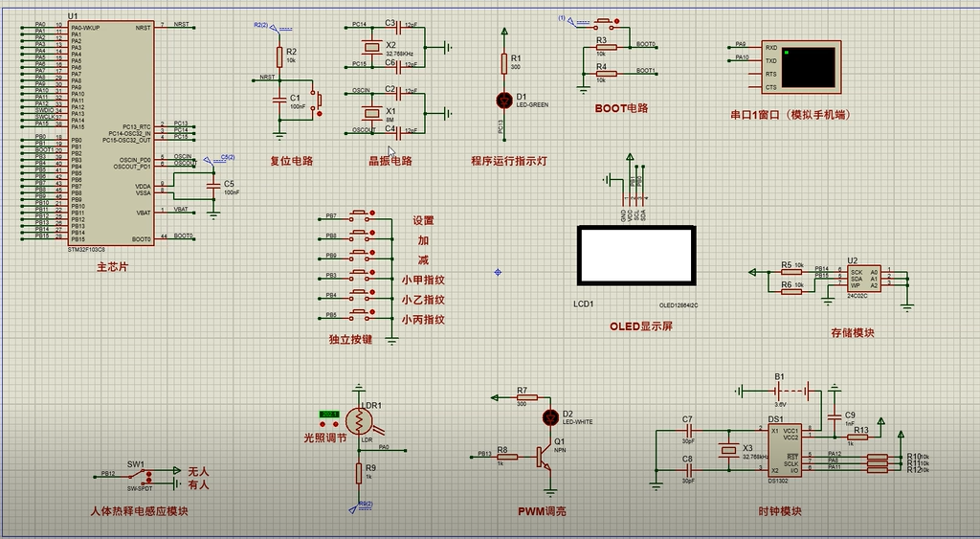Select the 32.768KHz crystal X2
The height and width of the screenshot is (539, 980).
click(x=372, y=46)
